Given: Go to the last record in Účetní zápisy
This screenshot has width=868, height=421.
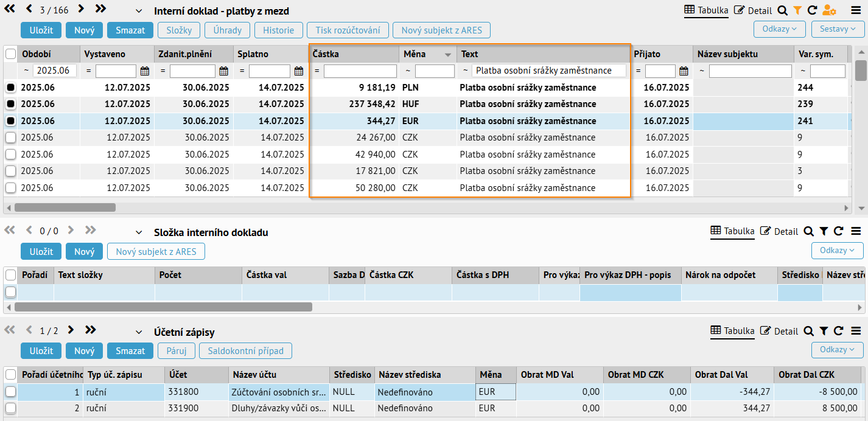Looking at the screenshot, I should [x=91, y=330].
